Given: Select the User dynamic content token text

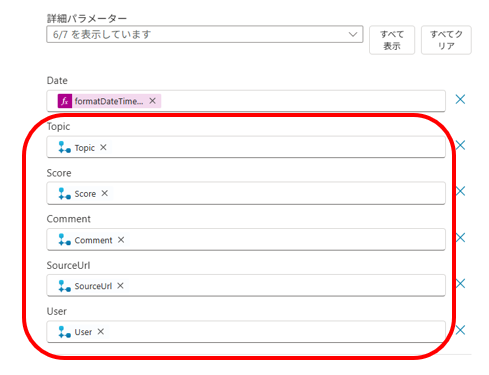Looking at the screenshot, I should 83,332.
